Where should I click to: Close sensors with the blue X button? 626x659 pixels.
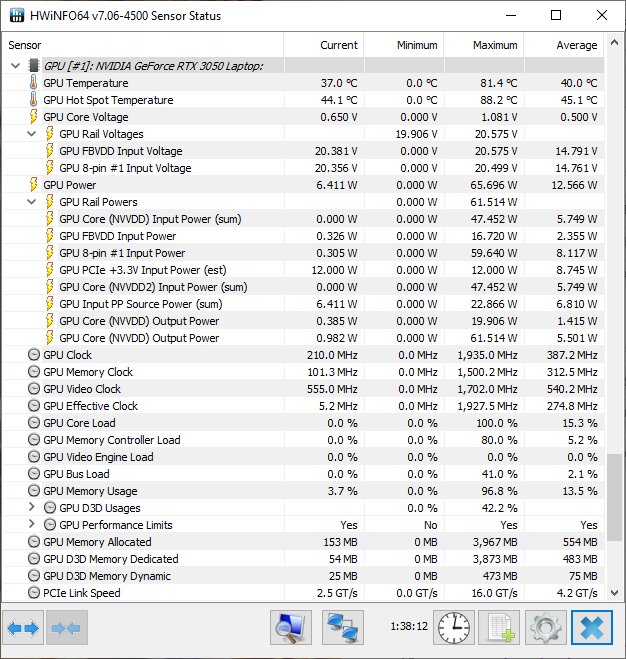pos(592,628)
